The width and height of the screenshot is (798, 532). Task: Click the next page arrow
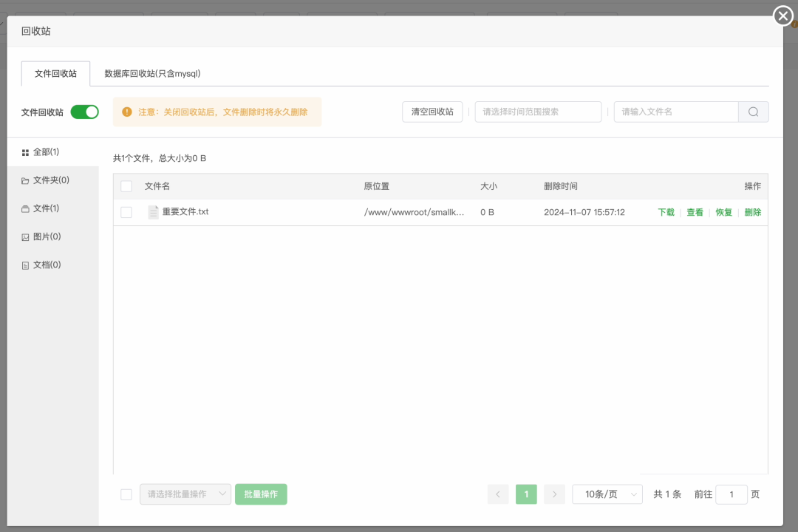point(554,494)
